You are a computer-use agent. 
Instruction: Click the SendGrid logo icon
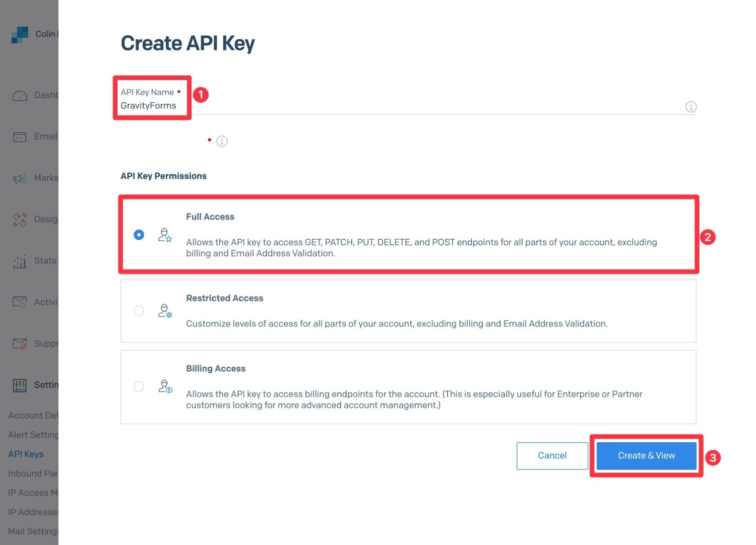pos(20,34)
